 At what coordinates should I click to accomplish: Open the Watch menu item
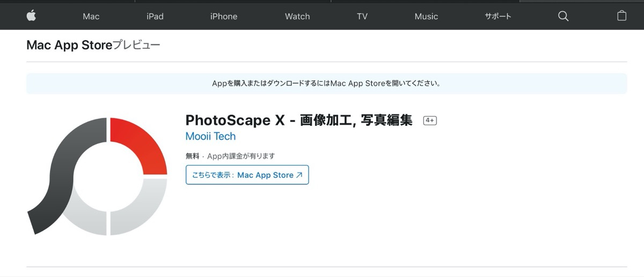[x=297, y=17]
